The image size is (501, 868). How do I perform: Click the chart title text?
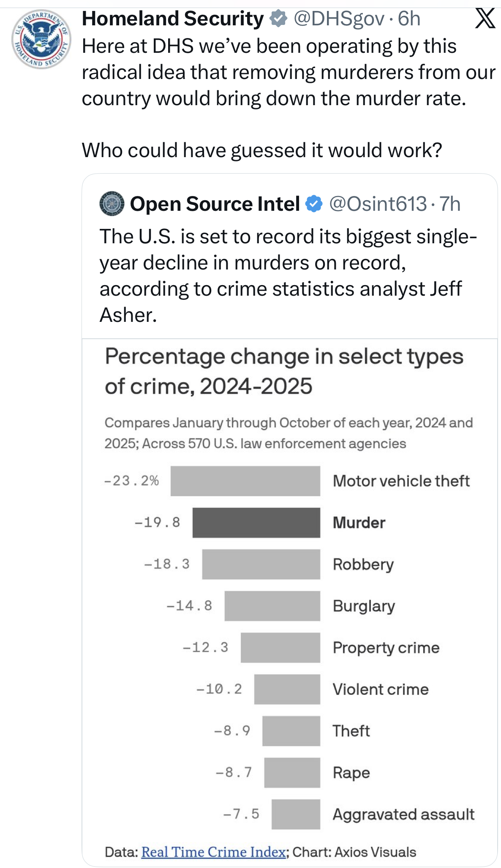(x=284, y=371)
